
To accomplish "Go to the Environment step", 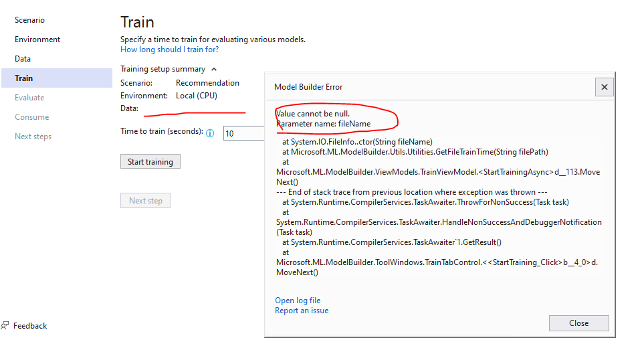I will click(37, 39).
